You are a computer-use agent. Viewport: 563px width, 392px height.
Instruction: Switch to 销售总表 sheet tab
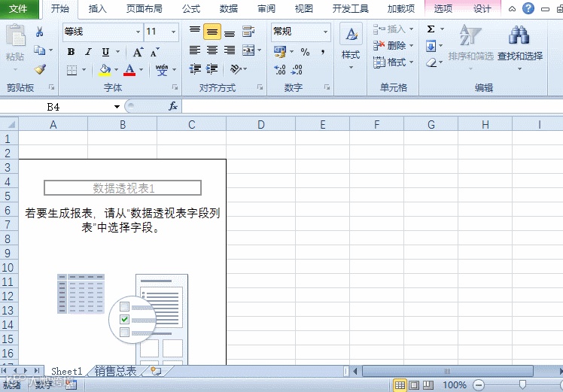tap(115, 371)
